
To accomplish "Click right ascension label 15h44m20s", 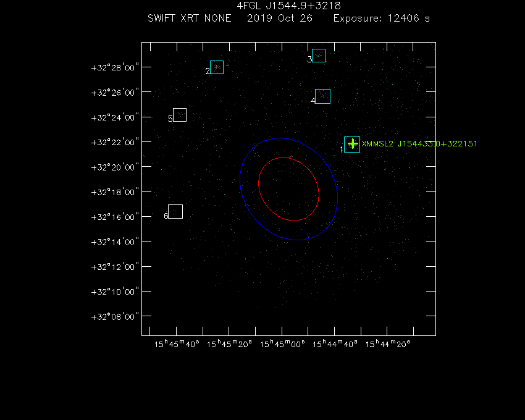I will [387, 343].
